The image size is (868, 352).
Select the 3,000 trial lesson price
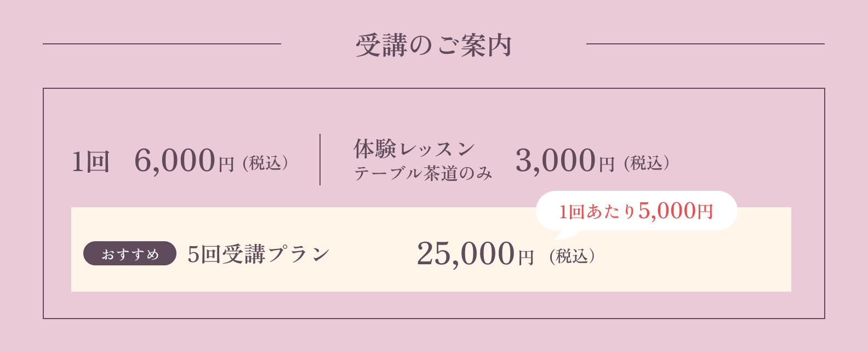point(555,161)
